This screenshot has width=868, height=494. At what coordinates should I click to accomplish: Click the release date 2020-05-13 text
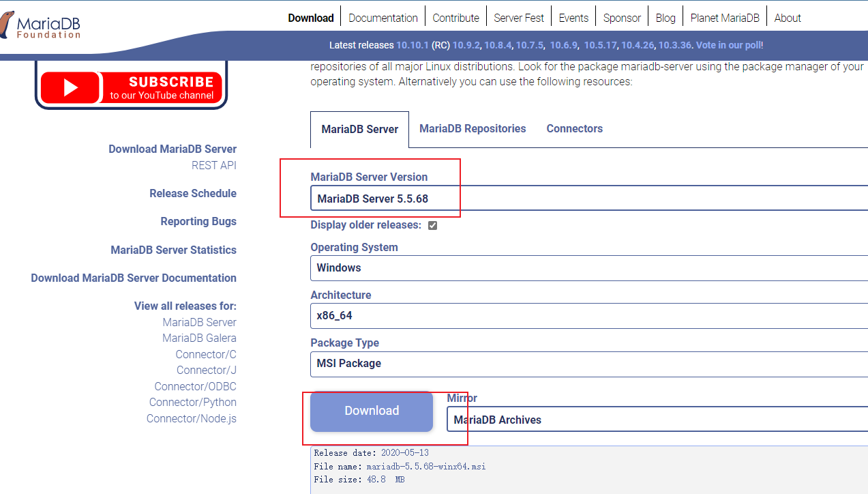tap(405, 453)
